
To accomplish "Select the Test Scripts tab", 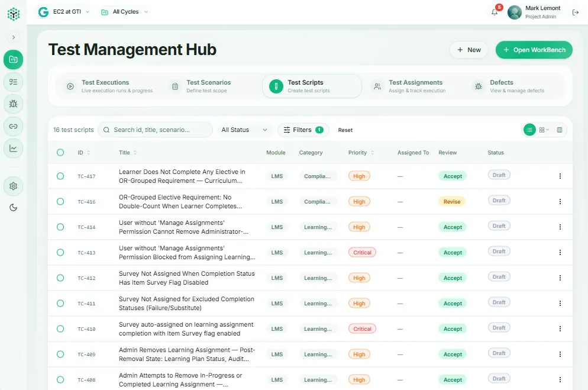I will tap(312, 86).
